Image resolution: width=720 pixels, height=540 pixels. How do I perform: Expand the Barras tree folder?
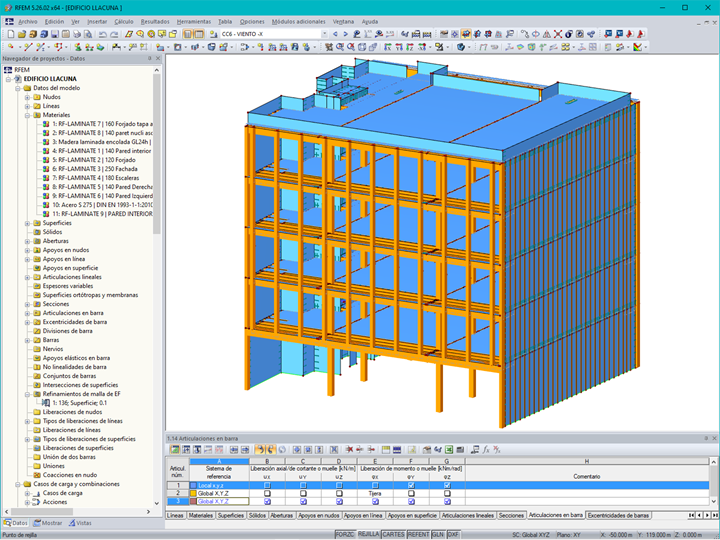click(x=27, y=340)
